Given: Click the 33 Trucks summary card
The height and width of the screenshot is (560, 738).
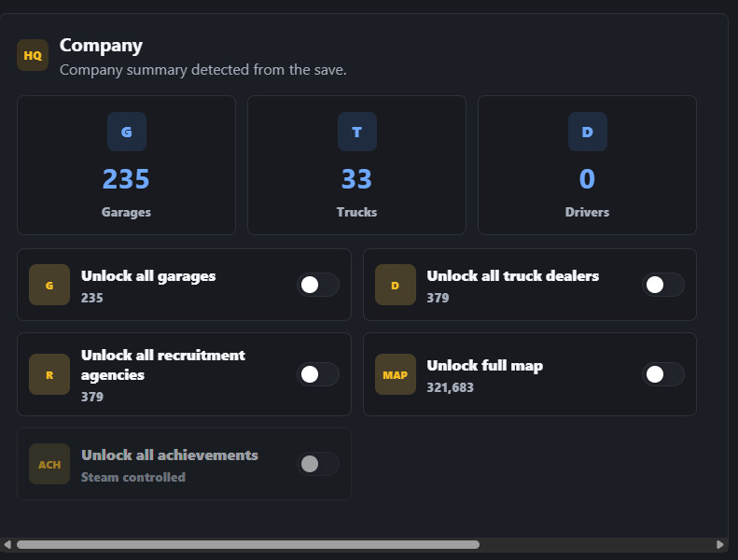Looking at the screenshot, I should click(356, 165).
